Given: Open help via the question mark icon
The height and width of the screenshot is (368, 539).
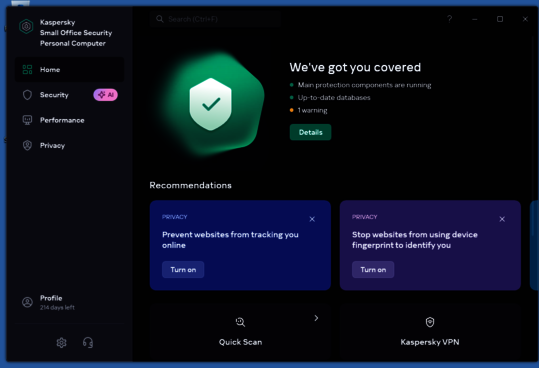Looking at the screenshot, I should click(x=450, y=19).
